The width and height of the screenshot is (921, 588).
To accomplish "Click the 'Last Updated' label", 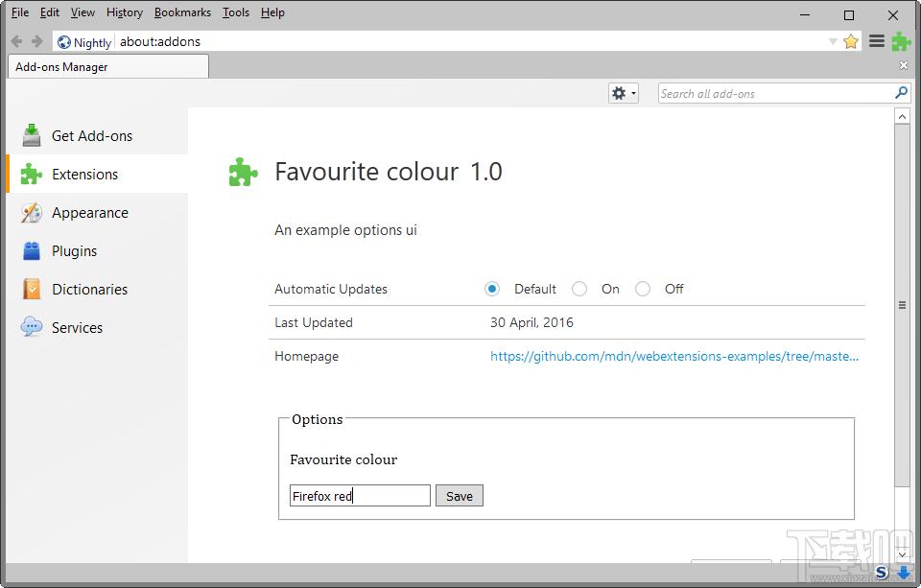I will (x=314, y=322).
